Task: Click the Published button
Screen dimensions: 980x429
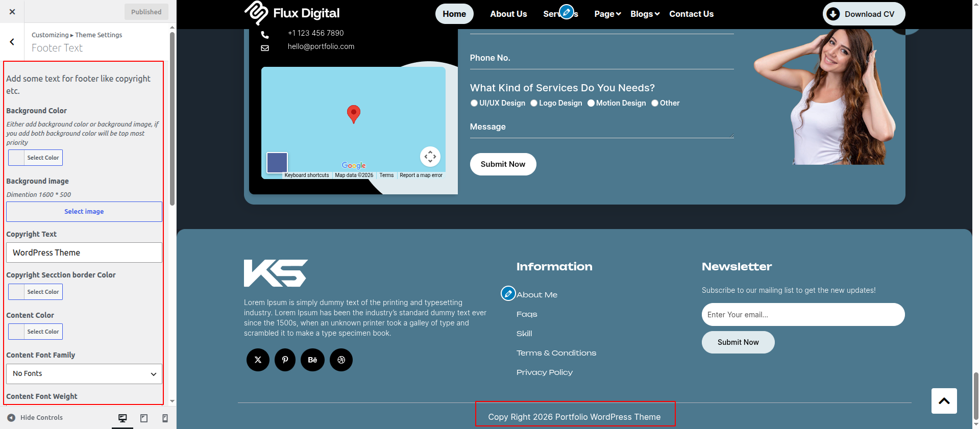Action: point(146,12)
